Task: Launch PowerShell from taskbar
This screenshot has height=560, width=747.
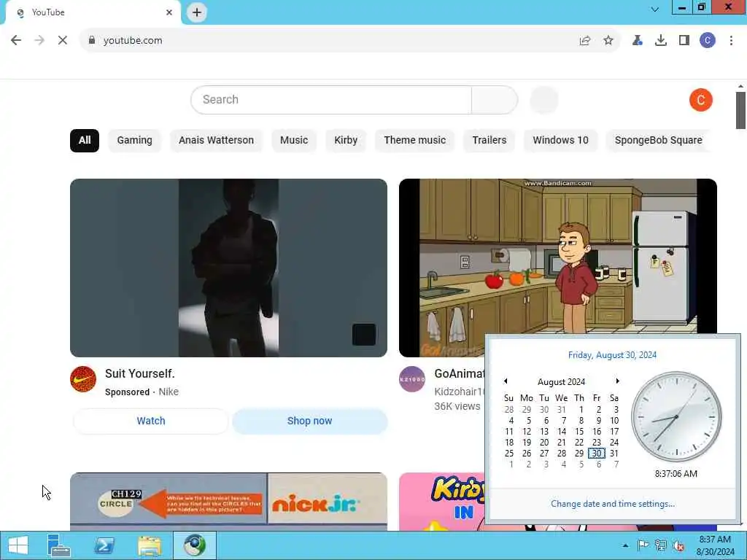Action: [104, 545]
